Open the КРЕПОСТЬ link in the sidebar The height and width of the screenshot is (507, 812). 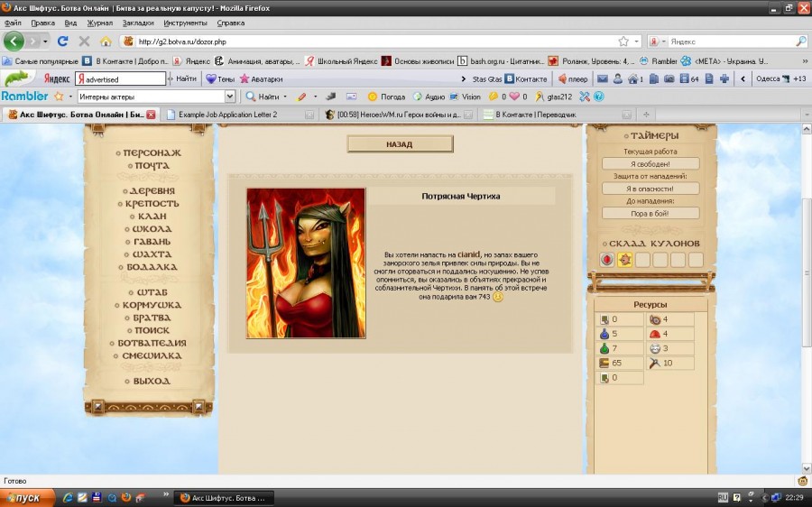pyautogui.click(x=152, y=204)
